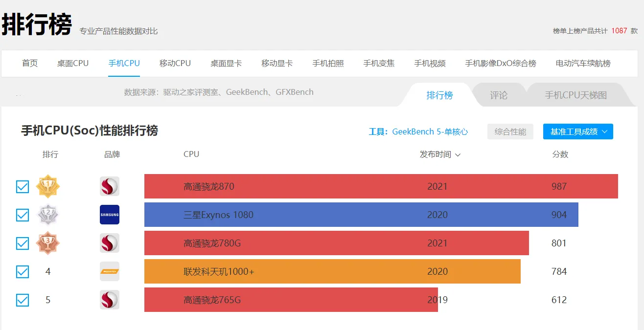Open the 手机视频 ranking
Viewport: 644px width, 330px height.
430,63
